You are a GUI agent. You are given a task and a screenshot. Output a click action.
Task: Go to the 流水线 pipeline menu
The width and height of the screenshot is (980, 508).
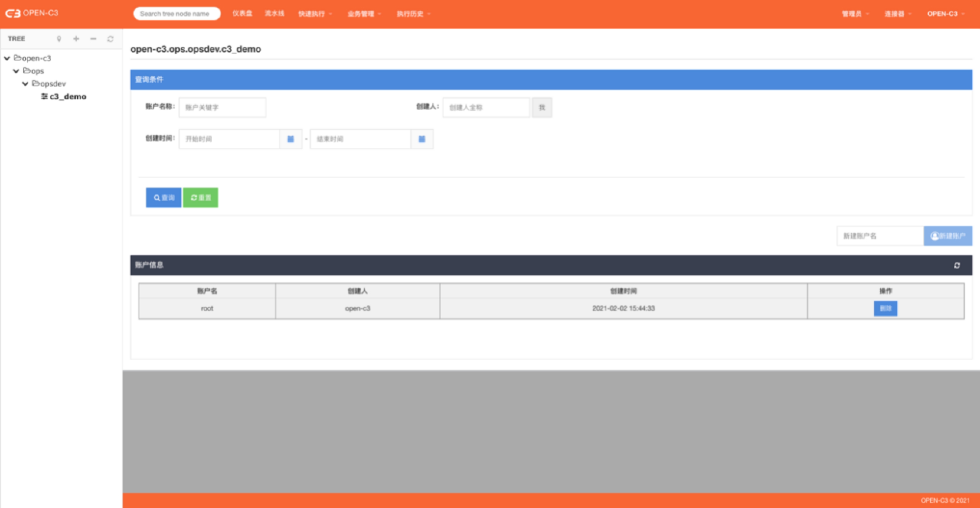[x=274, y=13]
